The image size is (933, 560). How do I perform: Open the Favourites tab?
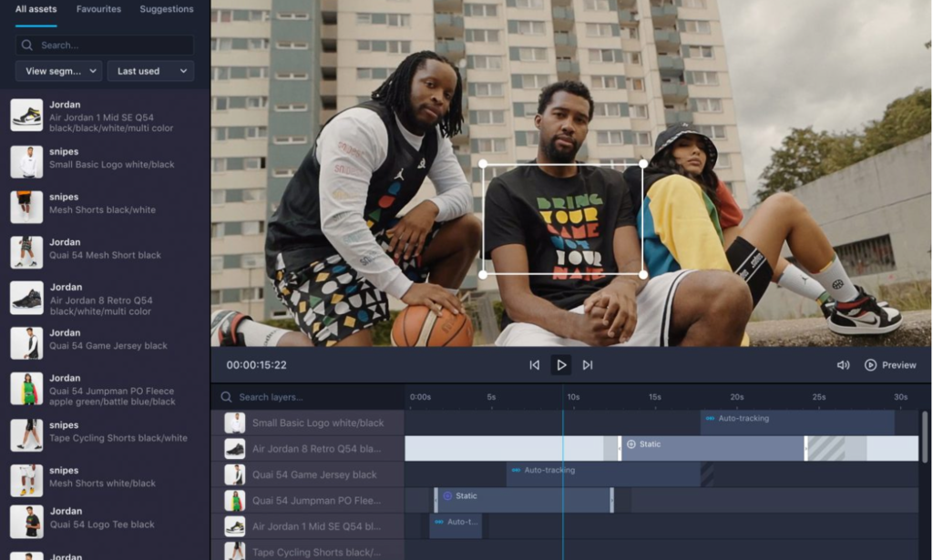pyautogui.click(x=98, y=9)
